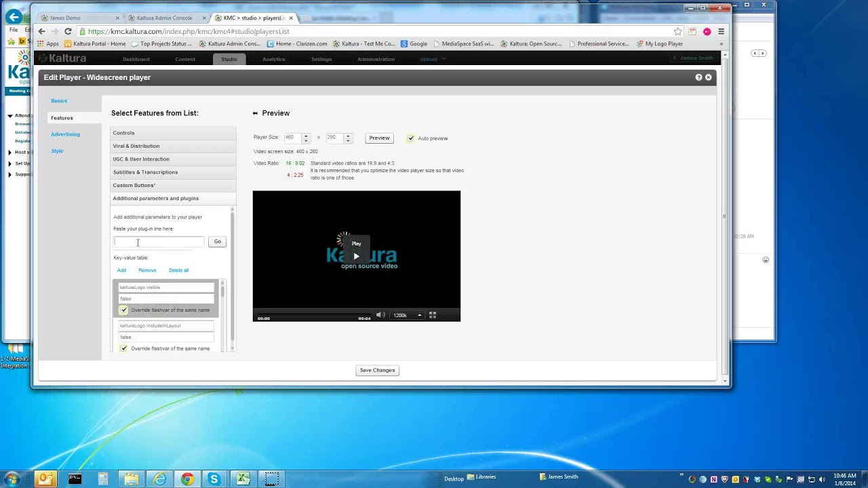Switch to the Style section
The image size is (868, 488).
(57, 151)
